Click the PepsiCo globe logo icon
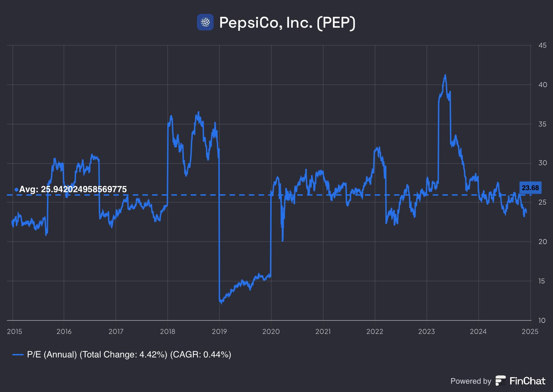 coord(205,22)
